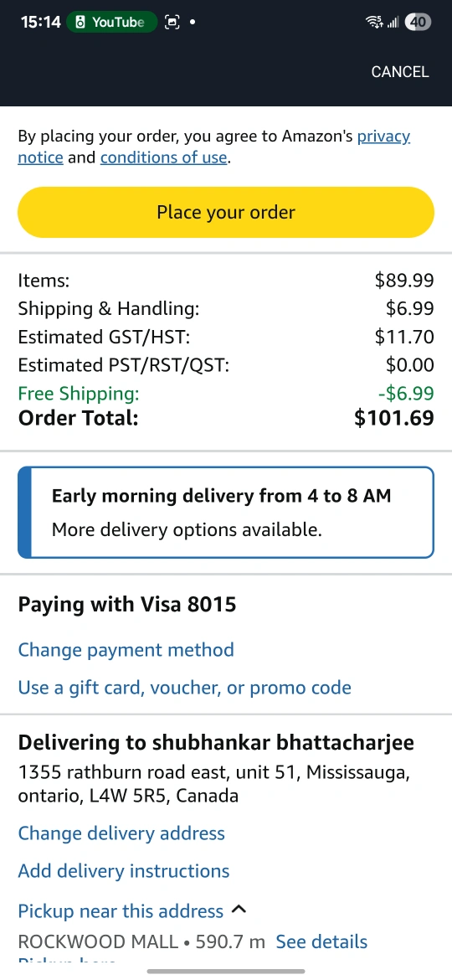Viewport: 452px width, 980px height.
Task: Tap the battery level indicator
Action: click(418, 23)
